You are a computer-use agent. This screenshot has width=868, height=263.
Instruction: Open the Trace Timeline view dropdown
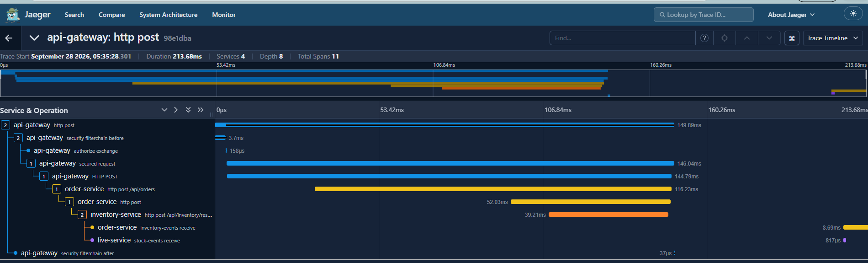point(833,38)
